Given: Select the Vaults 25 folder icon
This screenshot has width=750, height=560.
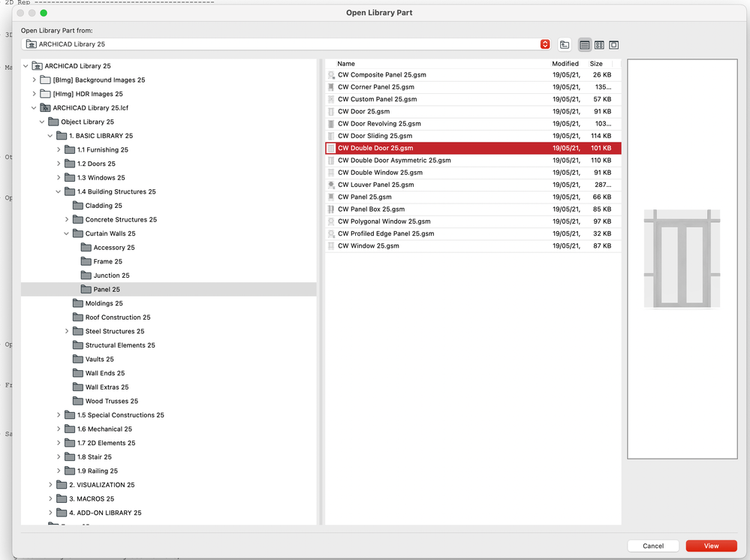Looking at the screenshot, I should pyautogui.click(x=77, y=359).
